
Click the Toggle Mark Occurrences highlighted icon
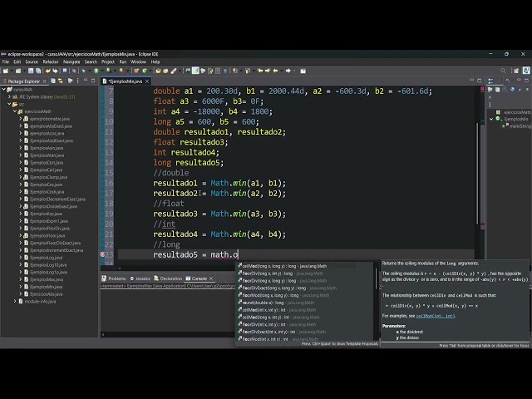(x=195, y=71)
